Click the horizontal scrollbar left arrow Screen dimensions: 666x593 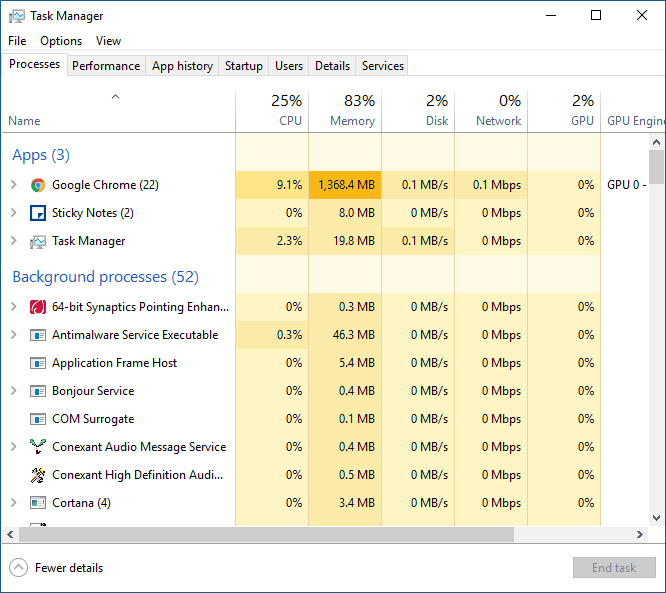[x=10, y=534]
